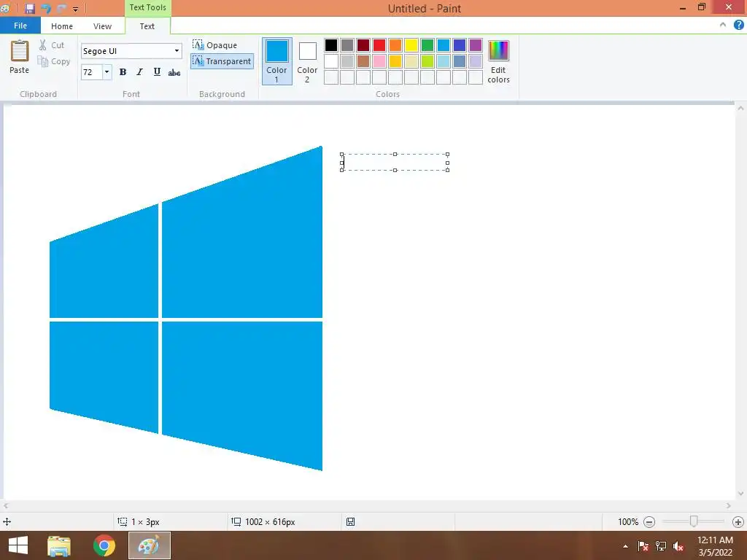Click inside the dashed text box on canvas
Image resolution: width=747 pixels, height=560 pixels.
pos(395,163)
